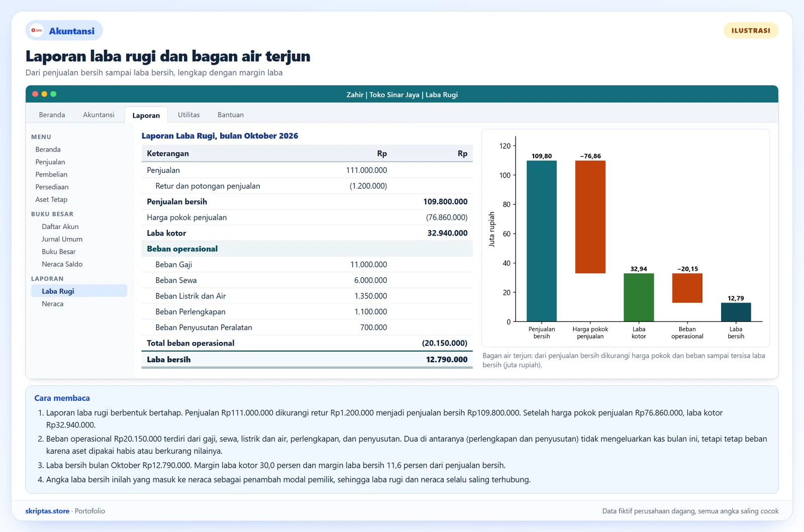Click the Zahir logo icon beside Akuntansi
Viewport: 804px width, 532px height.
[x=37, y=31]
